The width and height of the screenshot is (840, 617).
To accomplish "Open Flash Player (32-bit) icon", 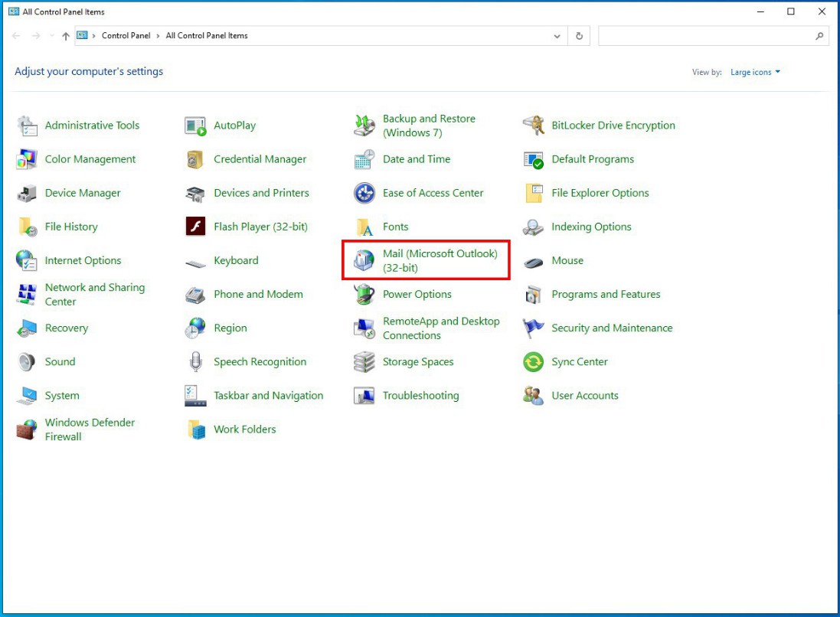I will pyautogui.click(x=195, y=227).
